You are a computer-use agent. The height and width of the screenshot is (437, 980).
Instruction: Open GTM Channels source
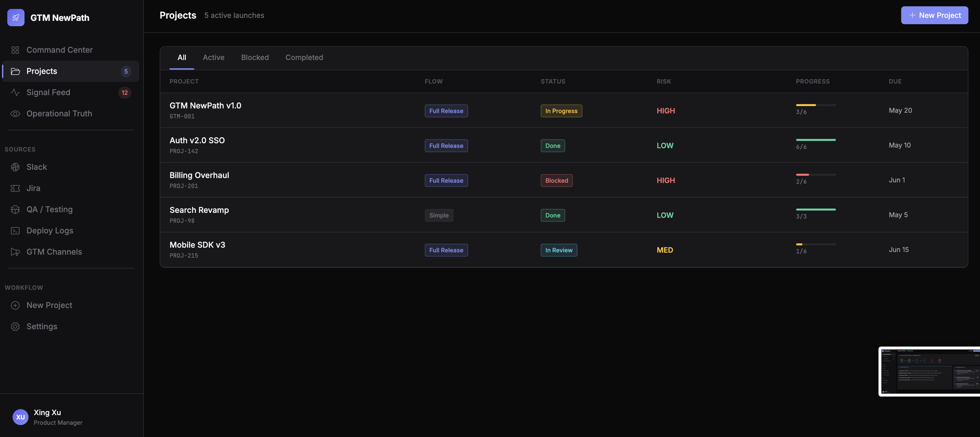click(x=71, y=252)
